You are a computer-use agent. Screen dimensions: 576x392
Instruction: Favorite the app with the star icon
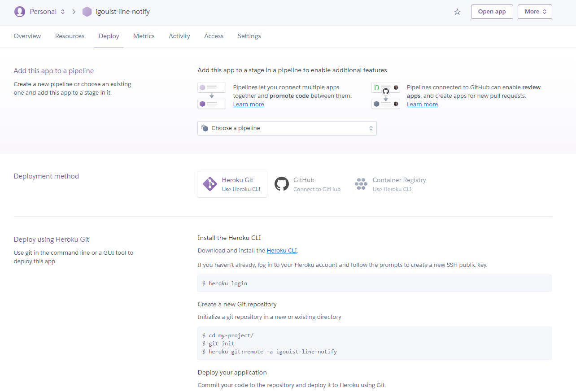coord(457,12)
